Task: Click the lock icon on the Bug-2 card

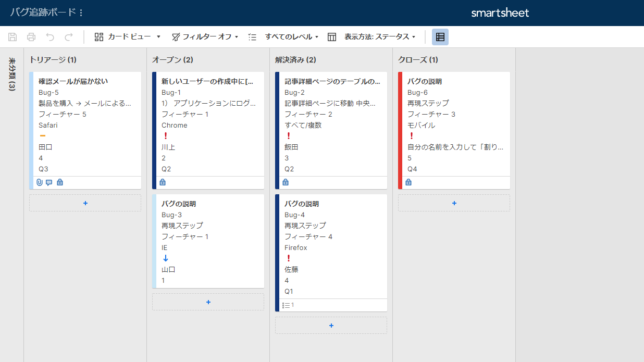Action: pyautogui.click(x=285, y=182)
